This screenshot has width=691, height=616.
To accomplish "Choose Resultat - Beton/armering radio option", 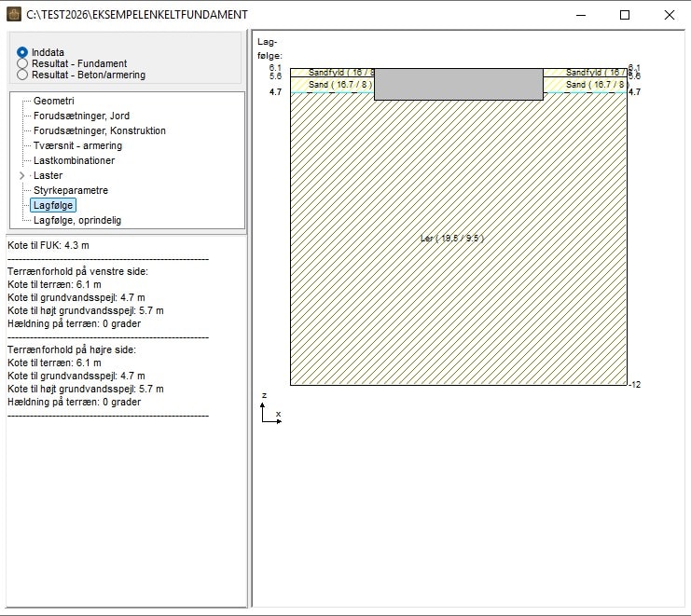I will pyautogui.click(x=22, y=75).
